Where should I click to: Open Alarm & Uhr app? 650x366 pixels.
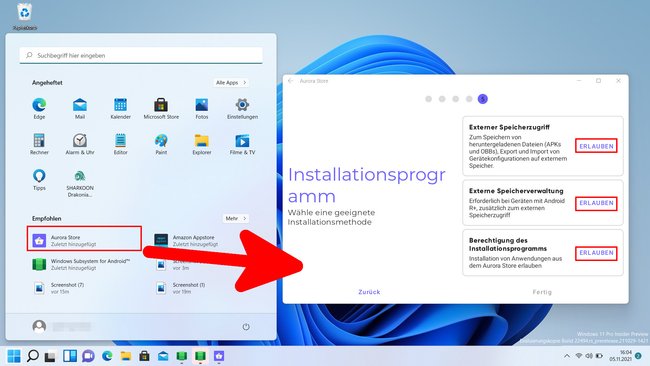tap(80, 144)
